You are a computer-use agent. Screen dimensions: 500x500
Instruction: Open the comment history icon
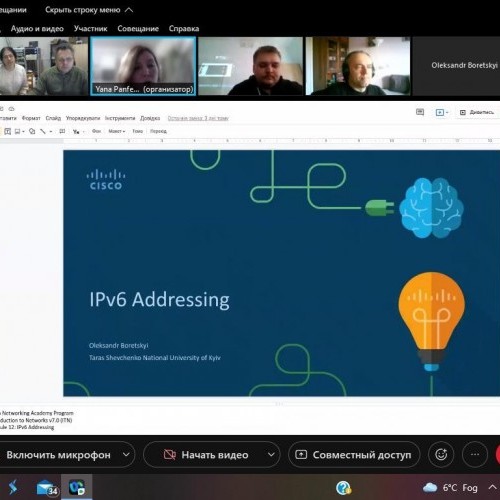point(420,112)
